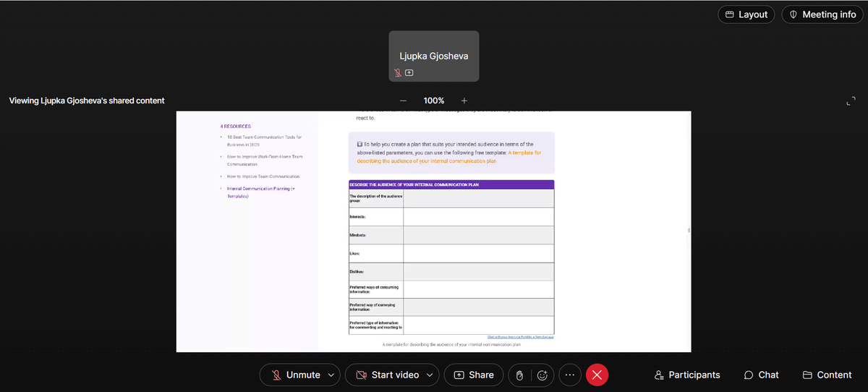The width and height of the screenshot is (868, 392).
Task: Expand audio options arrow beside Unmute
Action: tap(331, 375)
